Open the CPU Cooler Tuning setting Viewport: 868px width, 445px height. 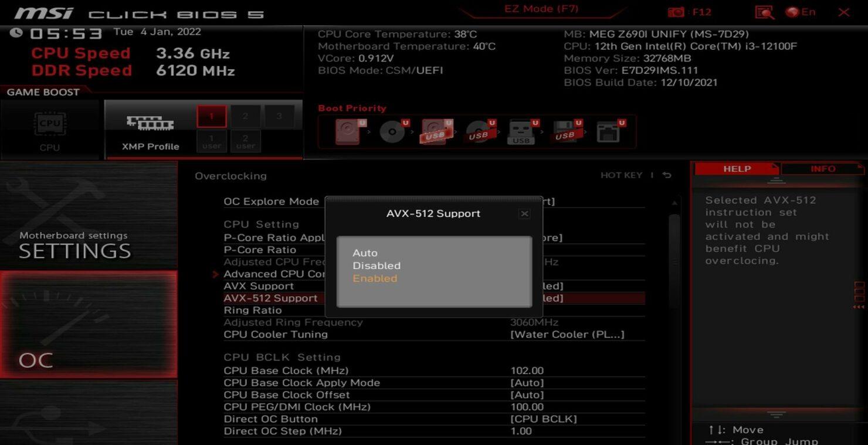[x=275, y=334]
